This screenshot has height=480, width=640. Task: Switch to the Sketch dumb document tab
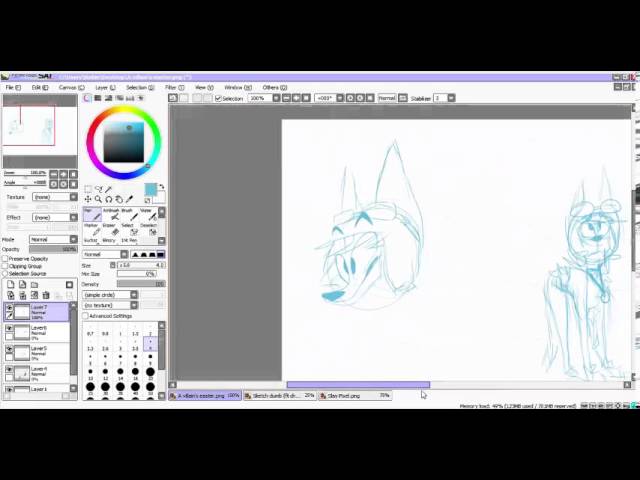point(280,396)
